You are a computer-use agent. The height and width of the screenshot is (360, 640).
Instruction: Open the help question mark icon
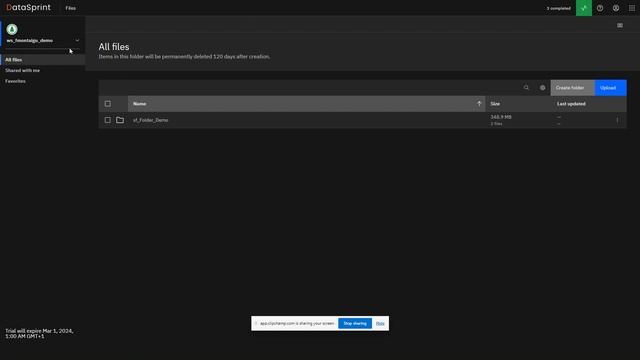600,8
